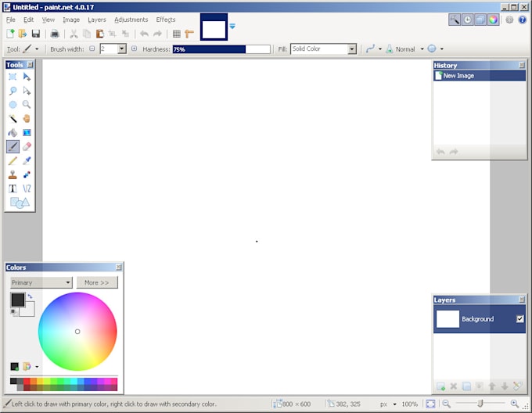
Task: Select New Image entry in History
Action: pyautogui.click(x=479, y=76)
